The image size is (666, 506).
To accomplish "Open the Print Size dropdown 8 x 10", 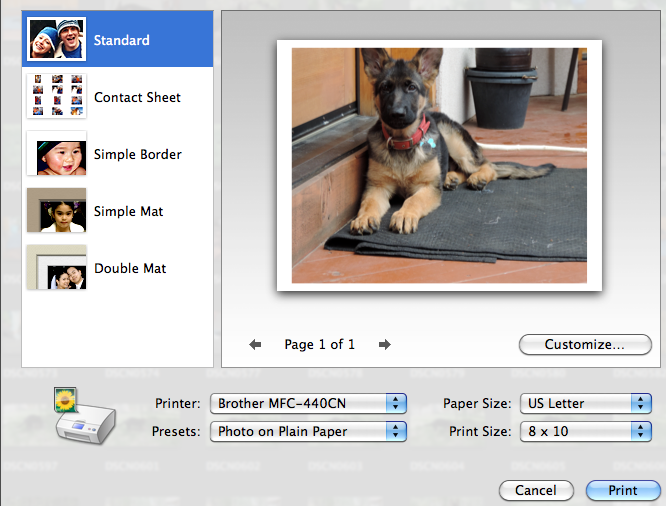I will 586,431.
